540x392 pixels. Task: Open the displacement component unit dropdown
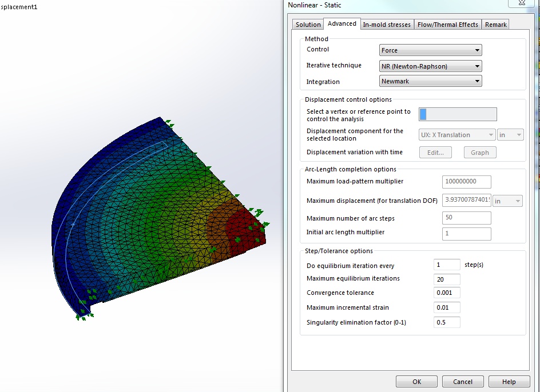[510, 135]
